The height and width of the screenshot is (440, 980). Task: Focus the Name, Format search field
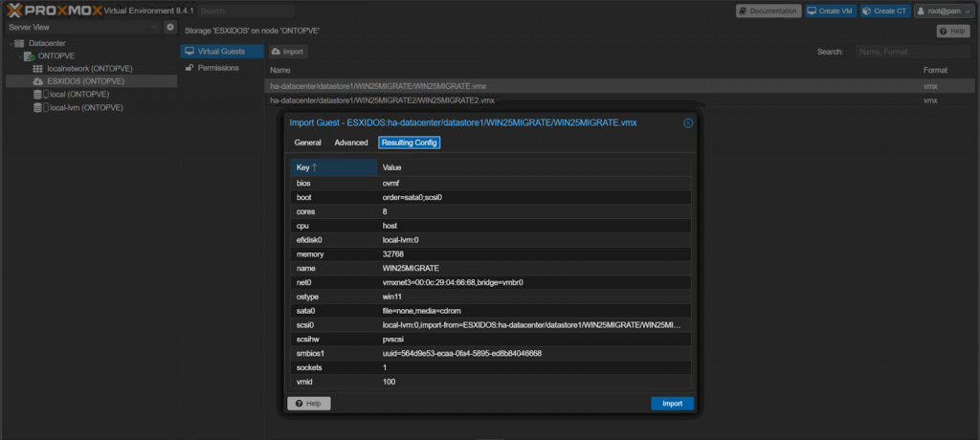click(x=915, y=52)
